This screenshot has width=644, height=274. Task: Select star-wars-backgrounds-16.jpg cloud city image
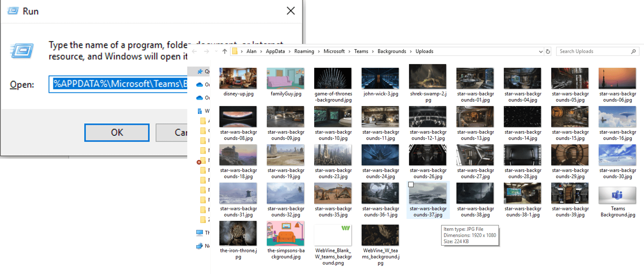[617, 117]
